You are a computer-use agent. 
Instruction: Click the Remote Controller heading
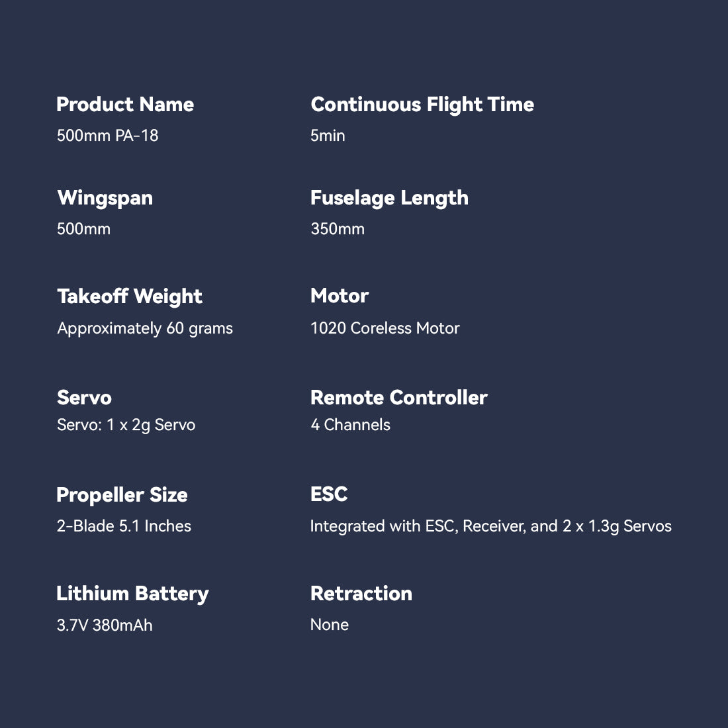398,398
